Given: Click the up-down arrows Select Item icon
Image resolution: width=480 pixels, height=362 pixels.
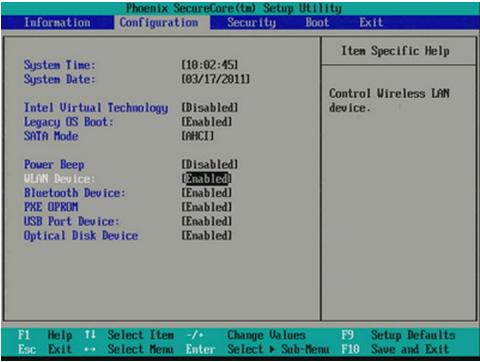Looking at the screenshot, I should point(90,334).
